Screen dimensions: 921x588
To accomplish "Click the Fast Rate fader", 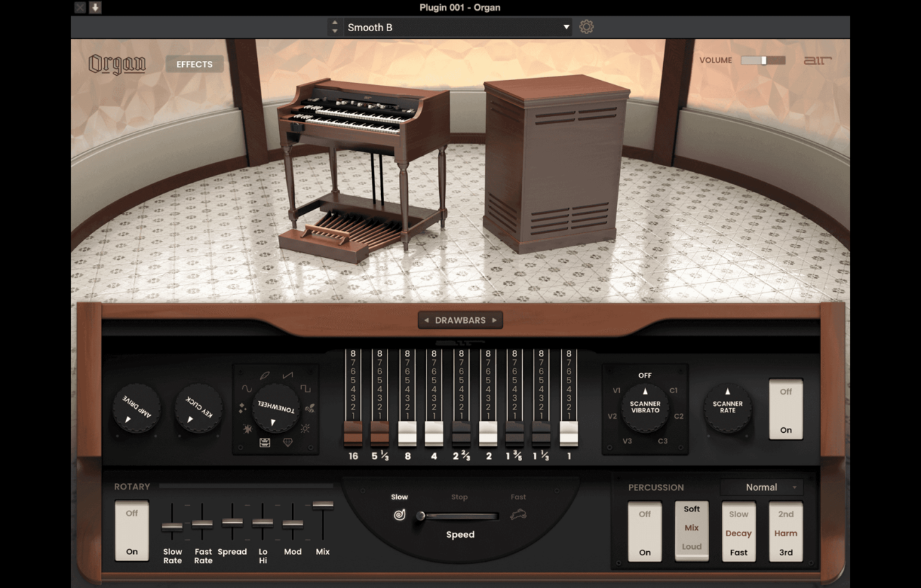I will tap(202, 524).
